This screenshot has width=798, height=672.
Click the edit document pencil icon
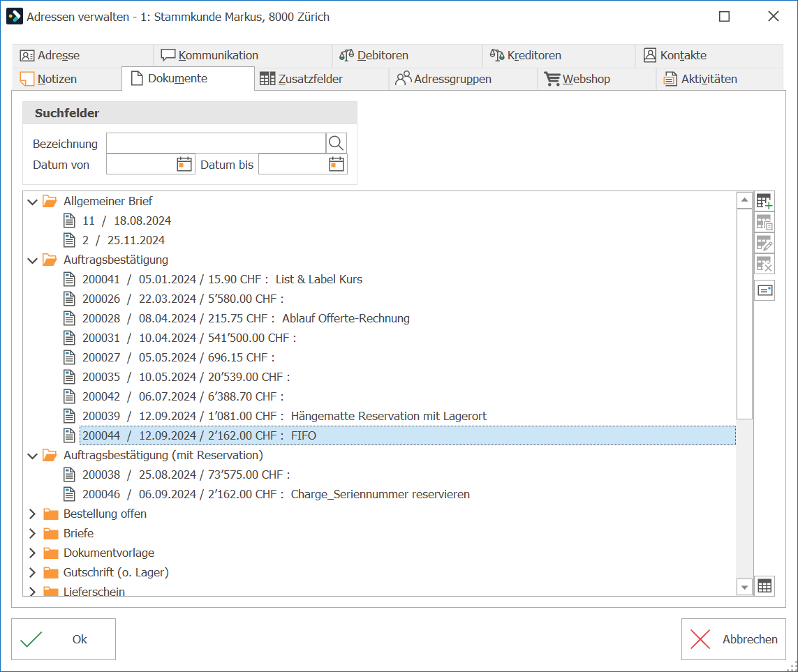764,243
